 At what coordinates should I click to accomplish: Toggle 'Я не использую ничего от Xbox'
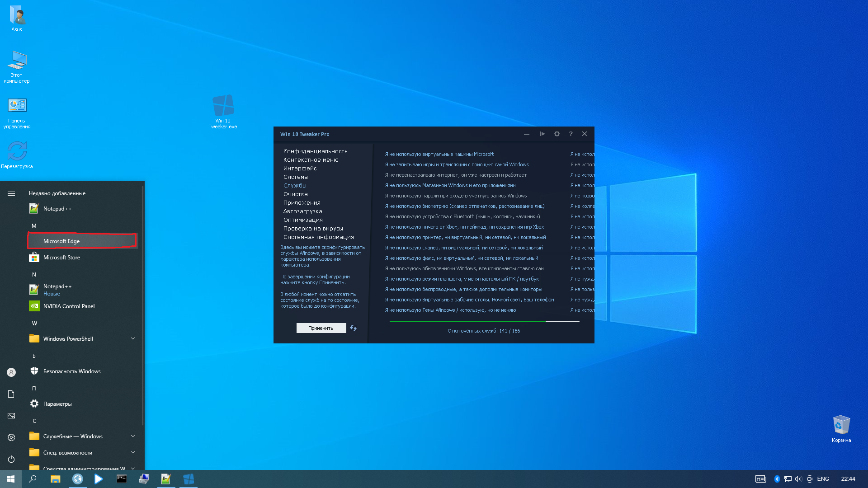464,227
